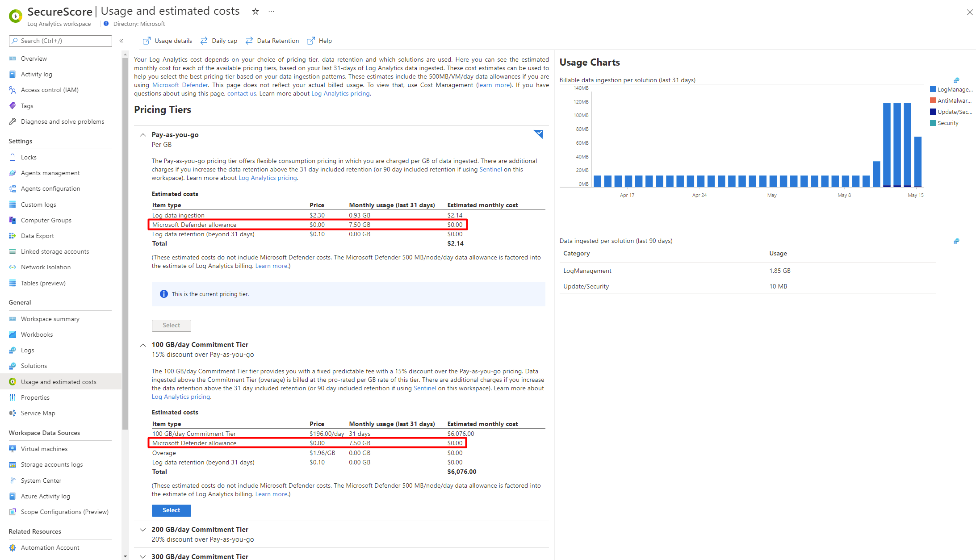The height and width of the screenshot is (560, 976).
Task: Favorite this page with the star icon
Action: click(x=255, y=12)
